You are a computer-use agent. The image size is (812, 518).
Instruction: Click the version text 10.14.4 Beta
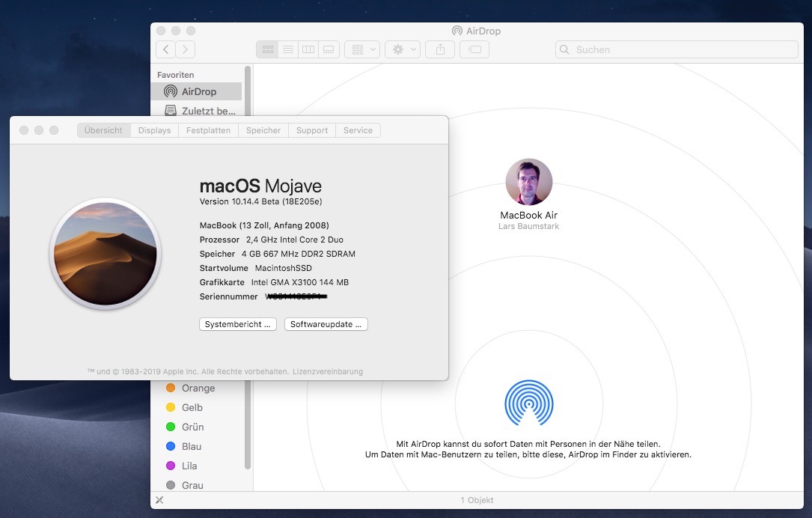tap(261, 201)
